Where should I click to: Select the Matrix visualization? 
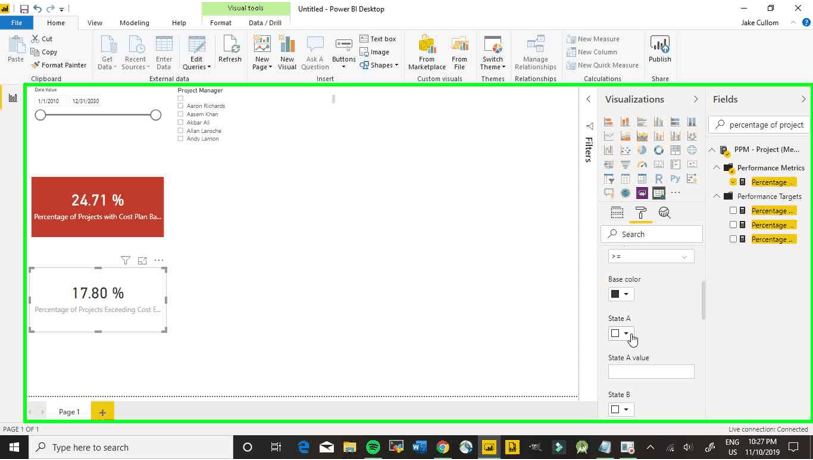tap(642, 179)
